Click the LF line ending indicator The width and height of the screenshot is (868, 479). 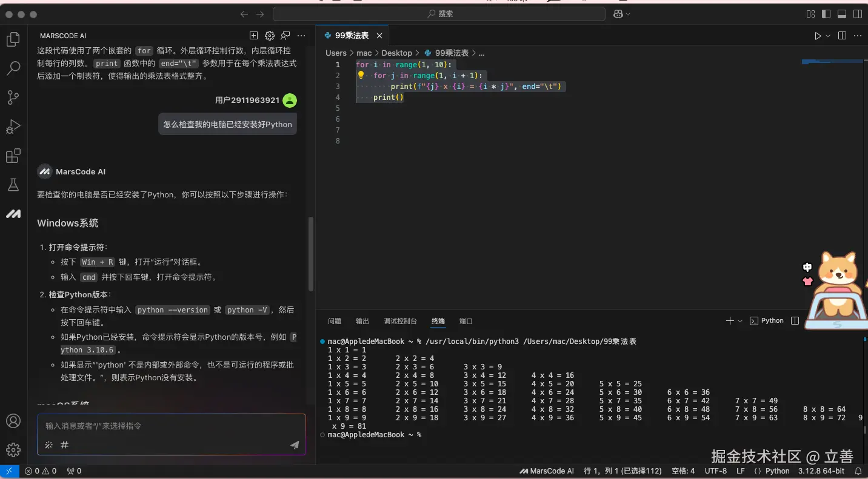tap(740, 471)
